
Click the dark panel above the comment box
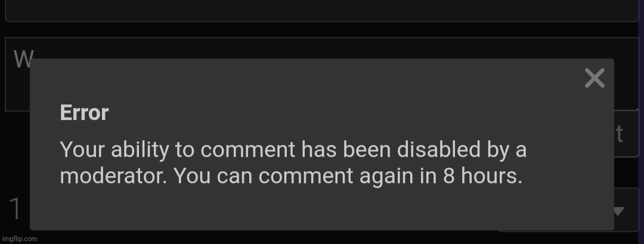click(x=321, y=10)
